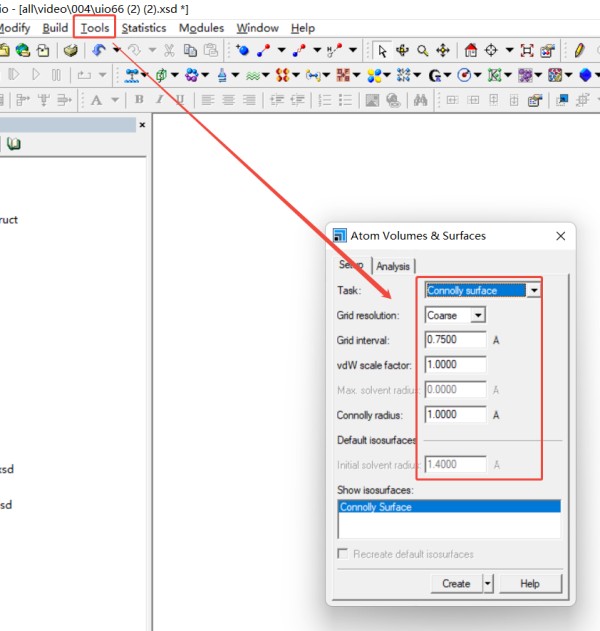Open the Modules menu
This screenshot has width=600, height=631.
[x=201, y=28]
